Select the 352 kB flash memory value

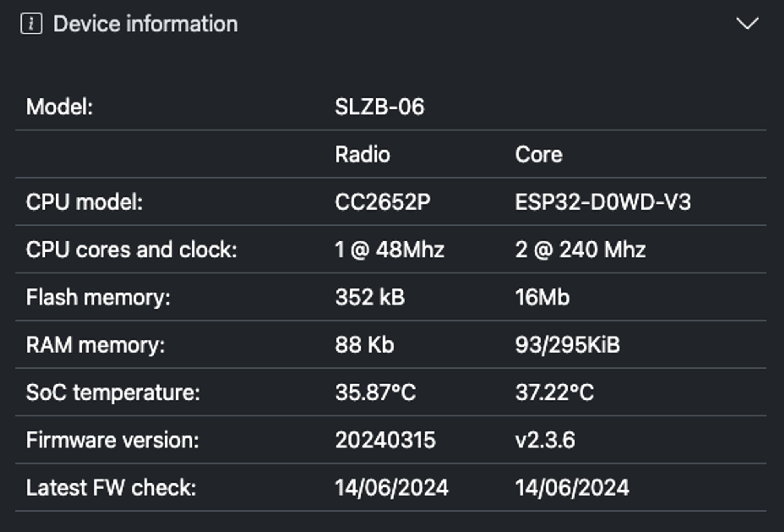pyautogui.click(x=370, y=297)
